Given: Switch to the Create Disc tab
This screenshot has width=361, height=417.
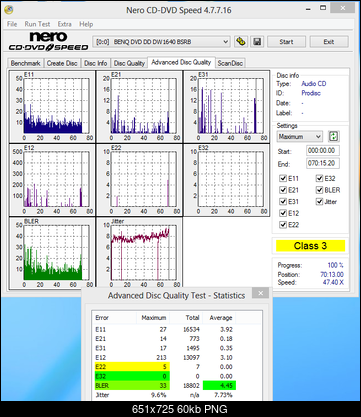Looking at the screenshot, I should (62, 63).
